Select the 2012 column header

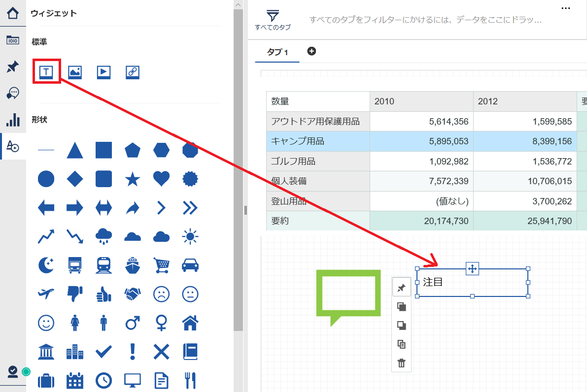pyautogui.click(x=525, y=101)
